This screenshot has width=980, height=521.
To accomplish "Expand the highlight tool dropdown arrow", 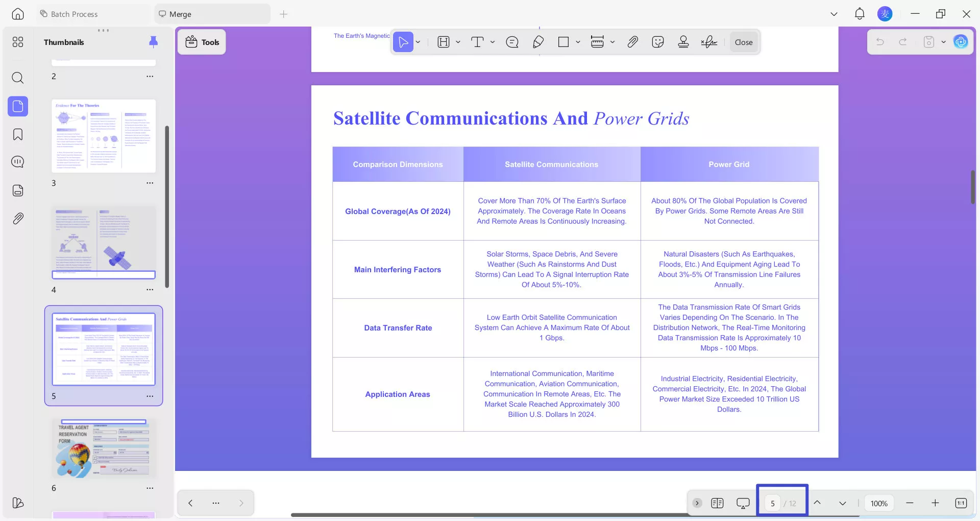I will (458, 42).
